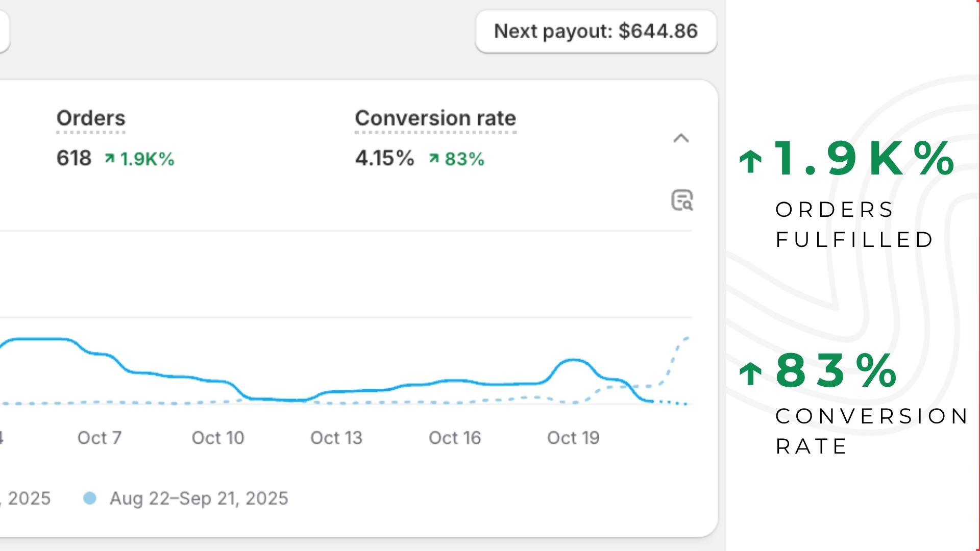Click the green arrow beside 83% conversion change
This screenshot has width=980, height=551.
tap(434, 159)
